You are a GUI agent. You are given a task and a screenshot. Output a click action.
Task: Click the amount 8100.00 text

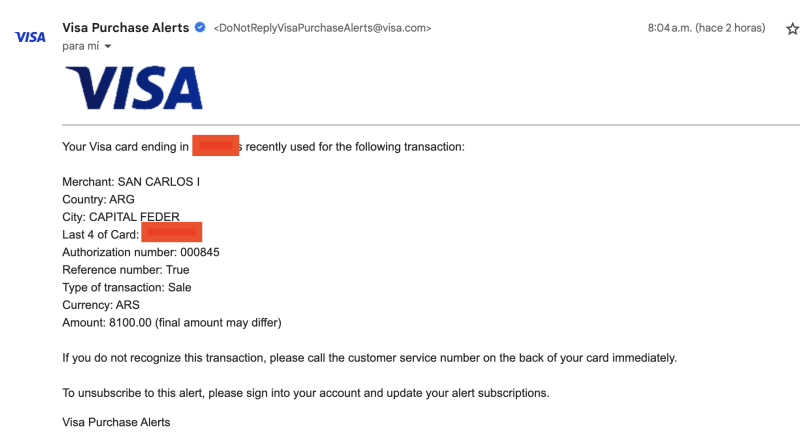129,323
